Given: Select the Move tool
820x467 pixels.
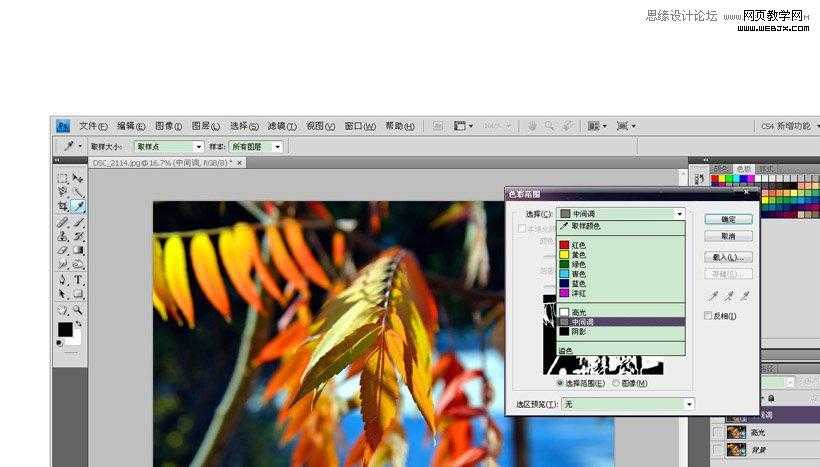Looking at the screenshot, I should pos(78,178).
